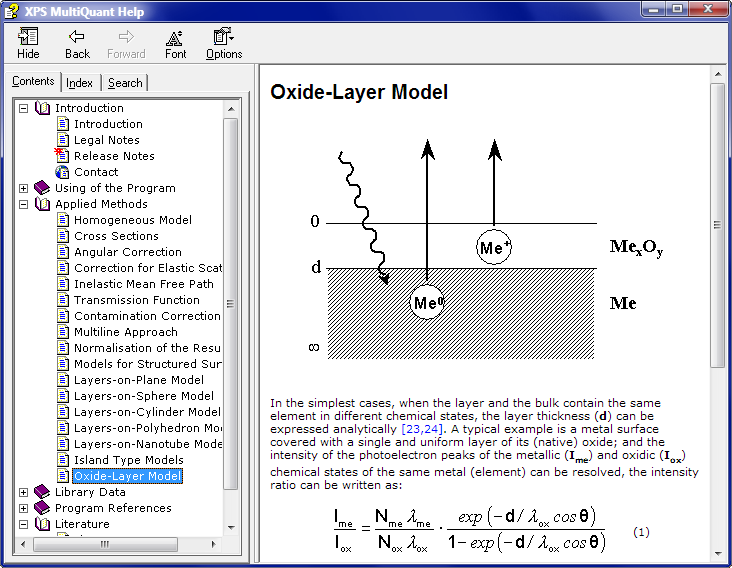This screenshot has height=568, width=732.
Task: Expand the Program References node
Action: coord(24,508)
